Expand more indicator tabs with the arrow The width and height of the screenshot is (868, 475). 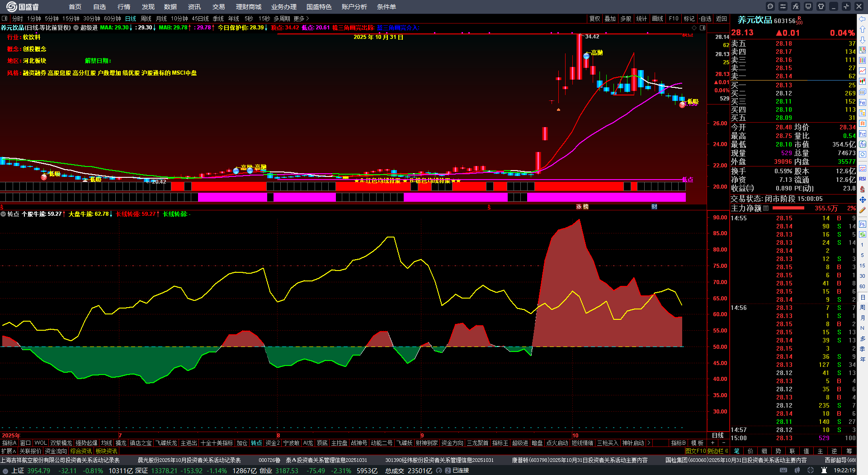(649, 443)
